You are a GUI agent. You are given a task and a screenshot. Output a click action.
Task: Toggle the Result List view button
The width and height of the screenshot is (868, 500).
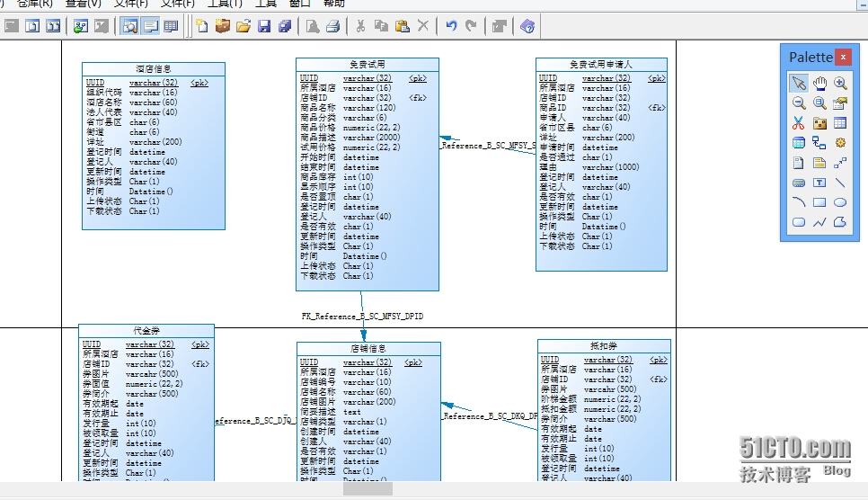point(171,26)
